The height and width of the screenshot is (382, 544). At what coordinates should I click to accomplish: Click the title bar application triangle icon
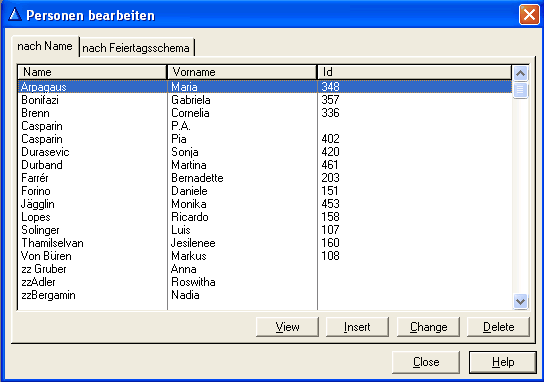(15, 15)
